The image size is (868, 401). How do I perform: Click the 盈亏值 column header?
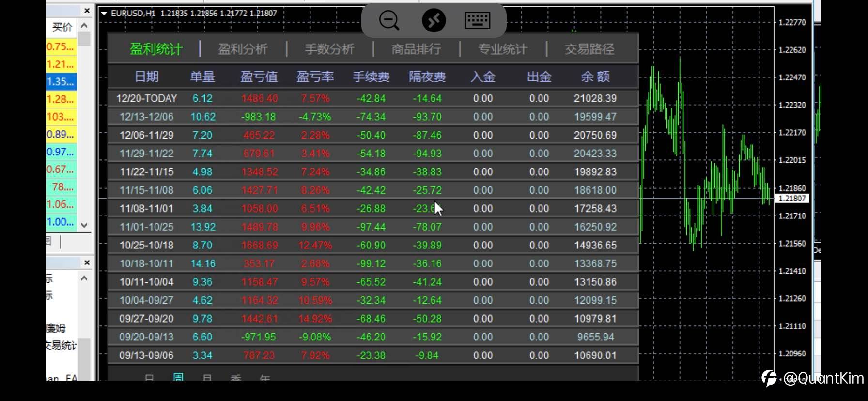(259, 77)
